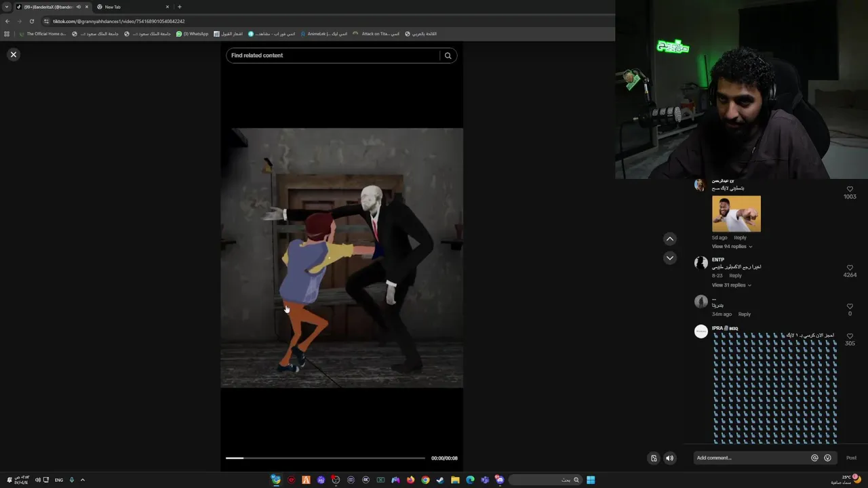
Task: Switch the ENG input language
Action: pos(59,480)
